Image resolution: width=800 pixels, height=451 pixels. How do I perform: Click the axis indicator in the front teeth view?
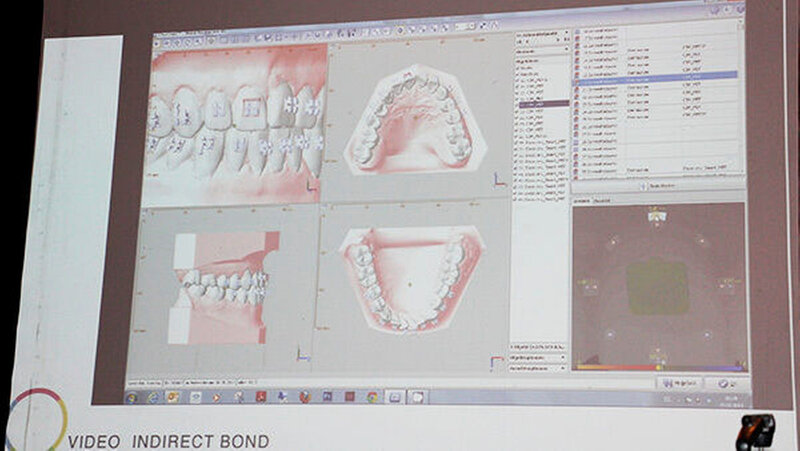[x=312, y=184]
